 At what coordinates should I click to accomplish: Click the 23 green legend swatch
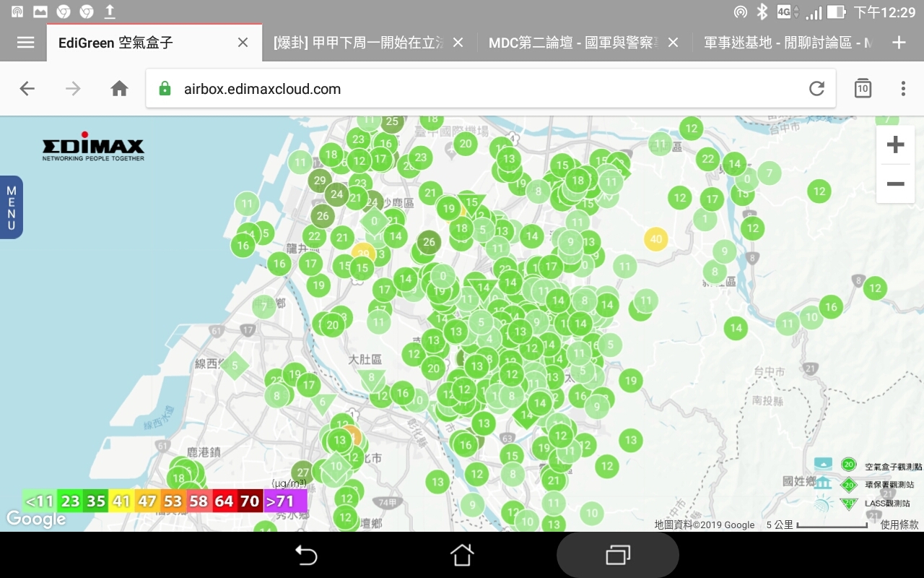70,501
